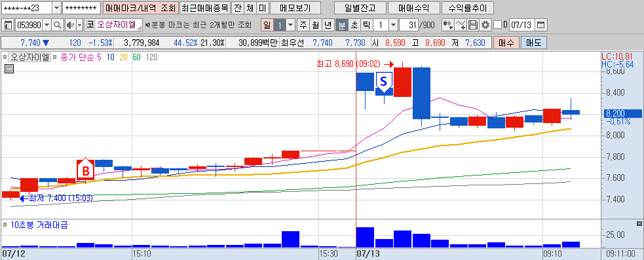
Task: Save chart settings with floppy disk icon
Action: point(473,25)
